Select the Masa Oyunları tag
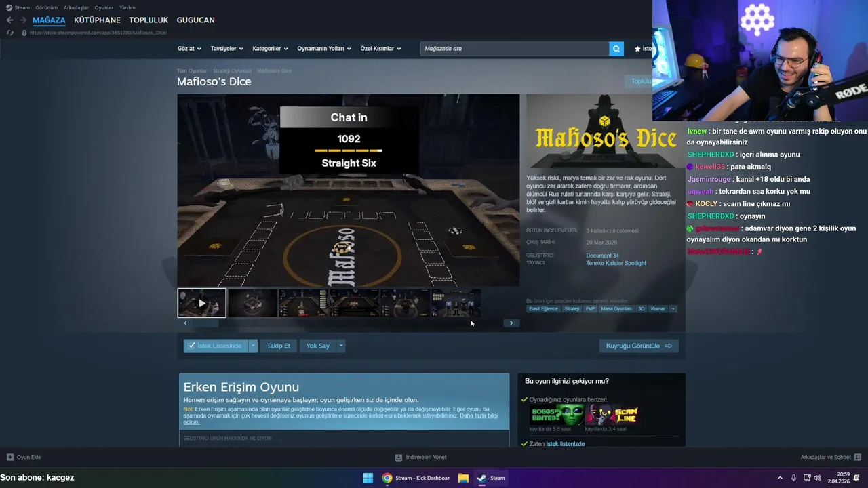This screenshot has height=488, width=868. [616, 308]
